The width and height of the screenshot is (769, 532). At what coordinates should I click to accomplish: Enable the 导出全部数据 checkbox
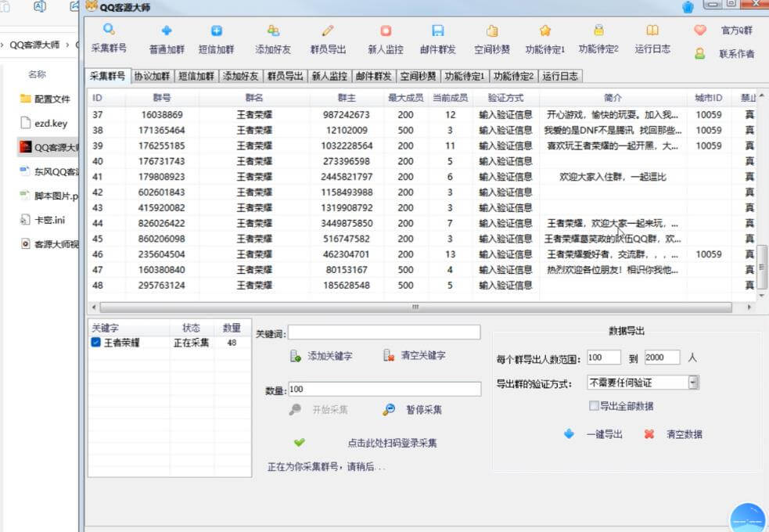tap(594, 405)
